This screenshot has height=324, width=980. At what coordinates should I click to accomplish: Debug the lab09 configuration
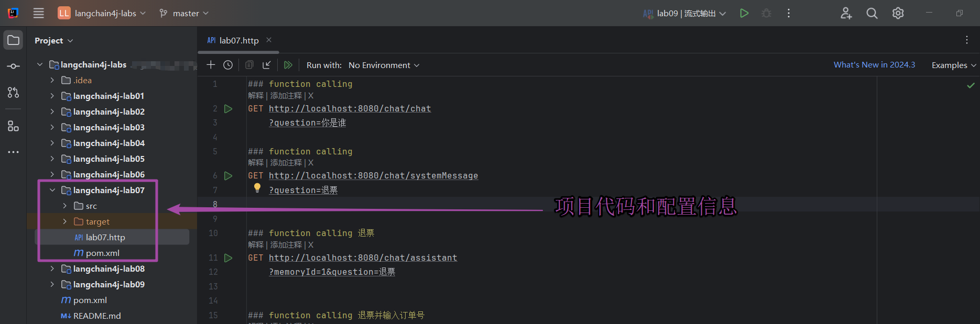tap(766, 13)
